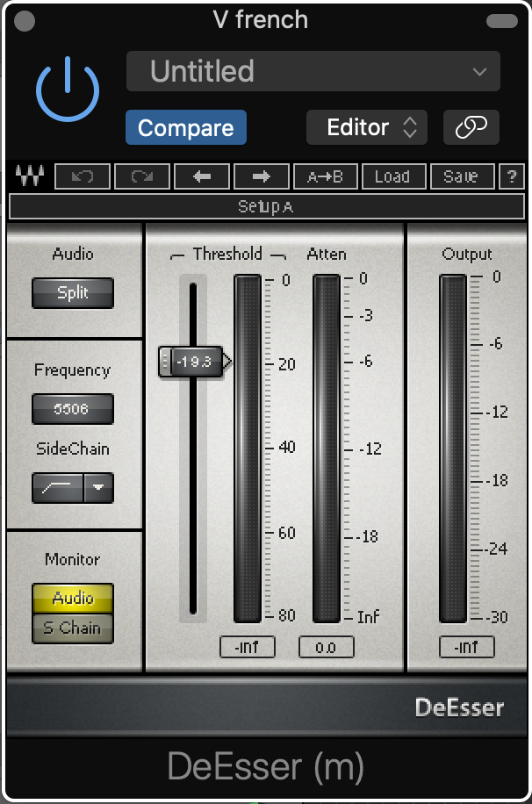Click the Load preset button
532x804 pixels.
pos(393,177)
